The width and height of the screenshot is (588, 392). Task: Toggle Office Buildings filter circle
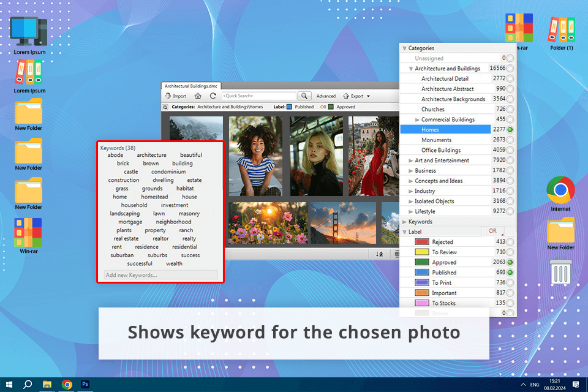tap(510, 150)
